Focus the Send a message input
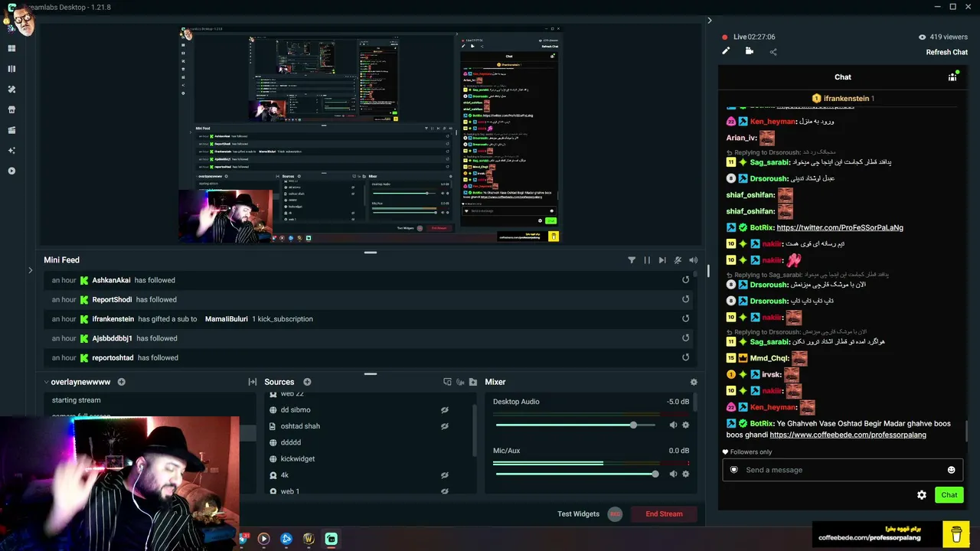The width and height of the screenshot is (980, 551). click(842, 470)
